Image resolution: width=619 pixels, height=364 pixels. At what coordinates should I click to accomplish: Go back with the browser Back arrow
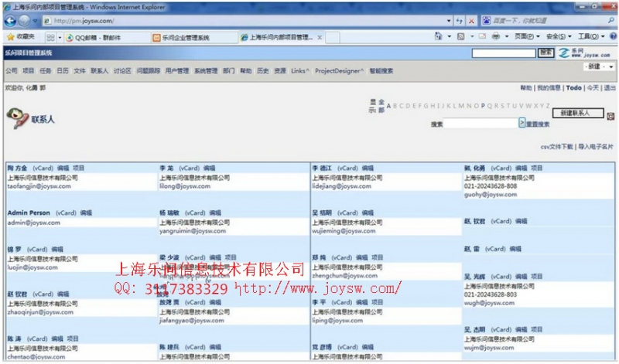coord(10,21)
